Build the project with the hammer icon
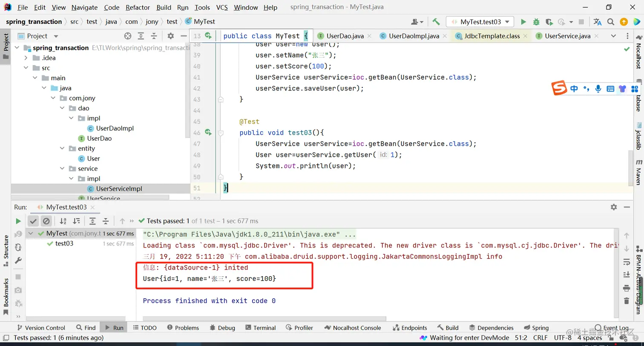 (436, 22)
